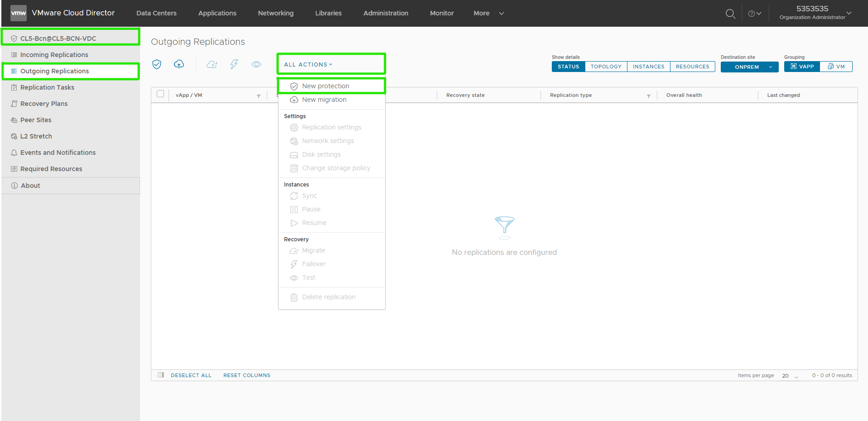The image size is (868, 421).
Task: Click the Required Resources icon
Action: pyautogui.click(x=14, y=169)
